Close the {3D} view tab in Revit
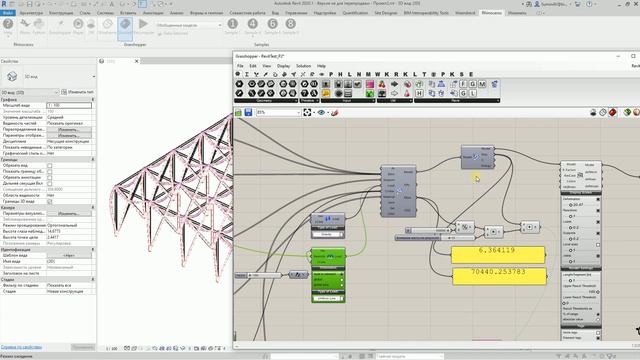The width and height of the screenshot is (640, 360). 136,61
